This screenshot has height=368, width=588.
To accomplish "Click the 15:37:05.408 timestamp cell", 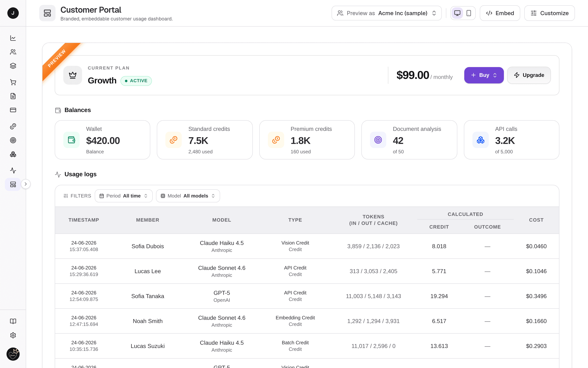I will pyautogui.click(x=84, y=249).
